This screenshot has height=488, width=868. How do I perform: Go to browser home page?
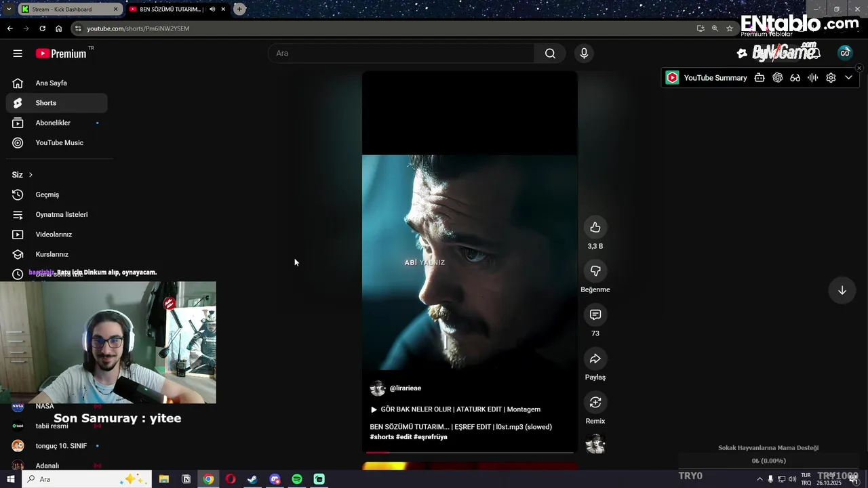coord(58,28)
